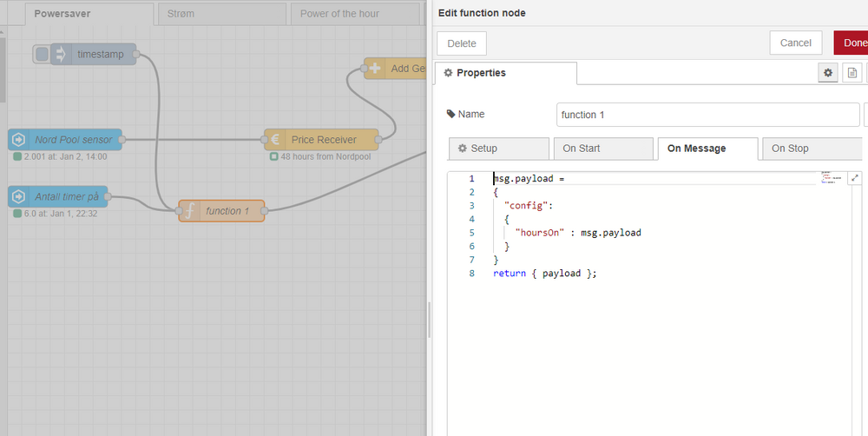868x436 pixels.
Task: Click the Price Receiver euro icon
Action: [274, 140]
